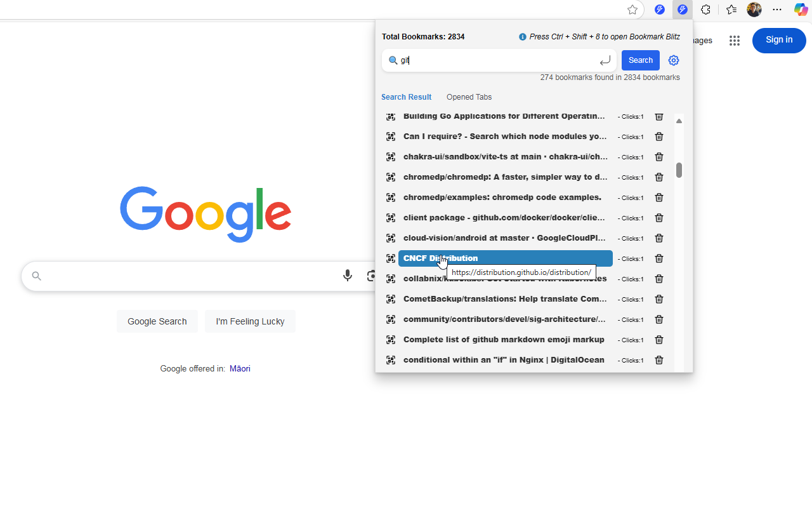Delete the cloud-vision/android bookmark

659,238
